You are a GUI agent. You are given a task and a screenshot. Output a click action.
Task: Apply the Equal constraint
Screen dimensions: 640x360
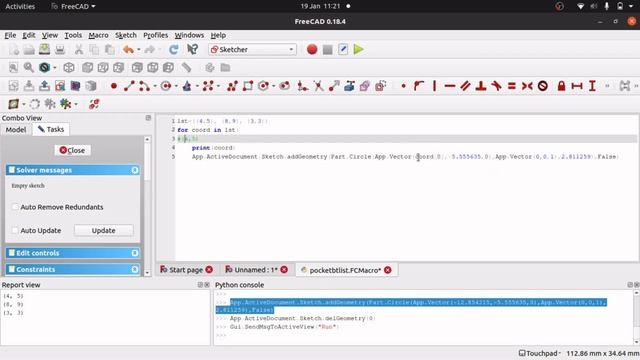511,86
